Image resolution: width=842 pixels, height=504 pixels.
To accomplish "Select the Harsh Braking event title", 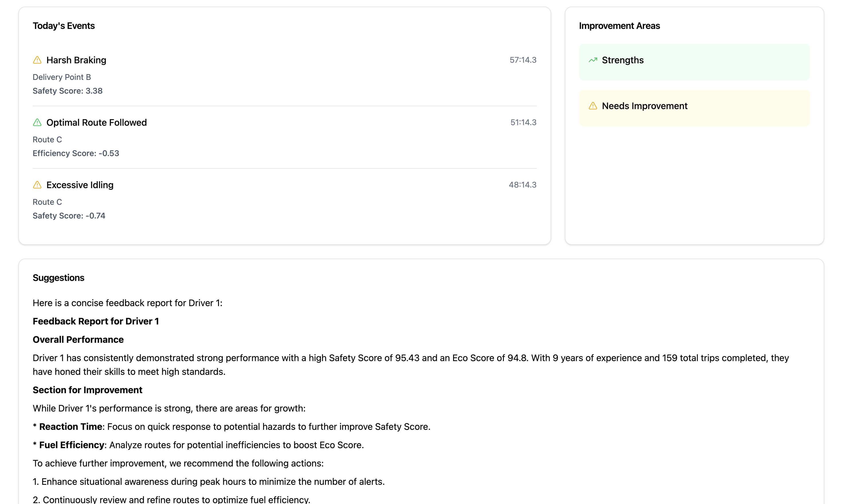I will pos(76,60).
